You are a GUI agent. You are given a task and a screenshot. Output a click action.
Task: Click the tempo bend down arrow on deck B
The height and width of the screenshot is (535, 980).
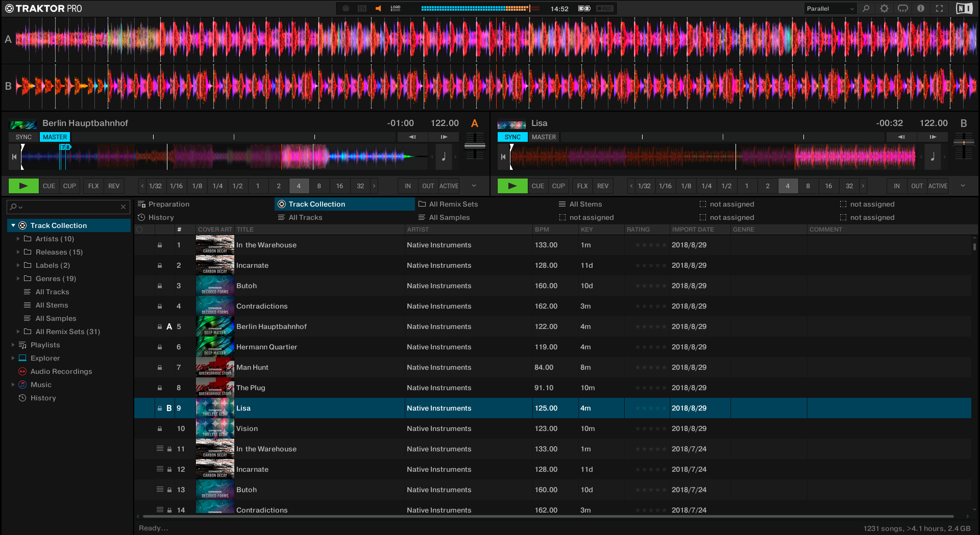pyautogui.click(x=901, y=137)
